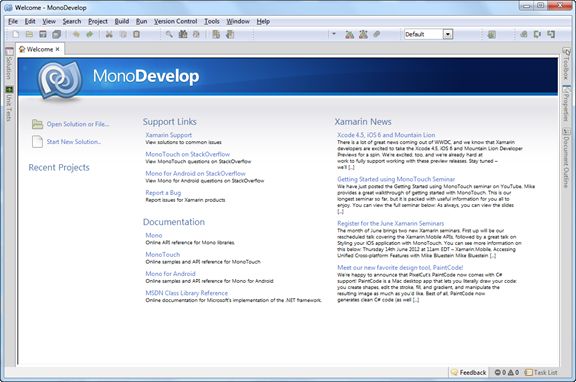
Task: Open the File menu
Action: [x=13, y=21]
